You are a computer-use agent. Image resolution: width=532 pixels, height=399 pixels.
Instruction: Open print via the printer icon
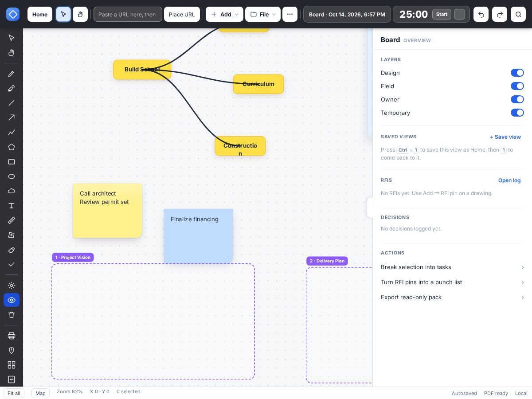[12, 336]
